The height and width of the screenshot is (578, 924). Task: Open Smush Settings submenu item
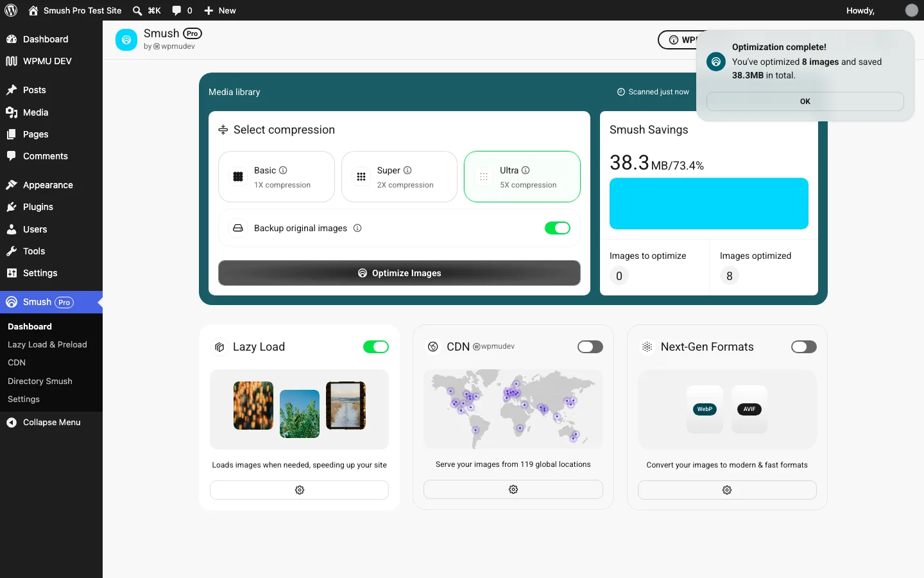tap(24, 399)
